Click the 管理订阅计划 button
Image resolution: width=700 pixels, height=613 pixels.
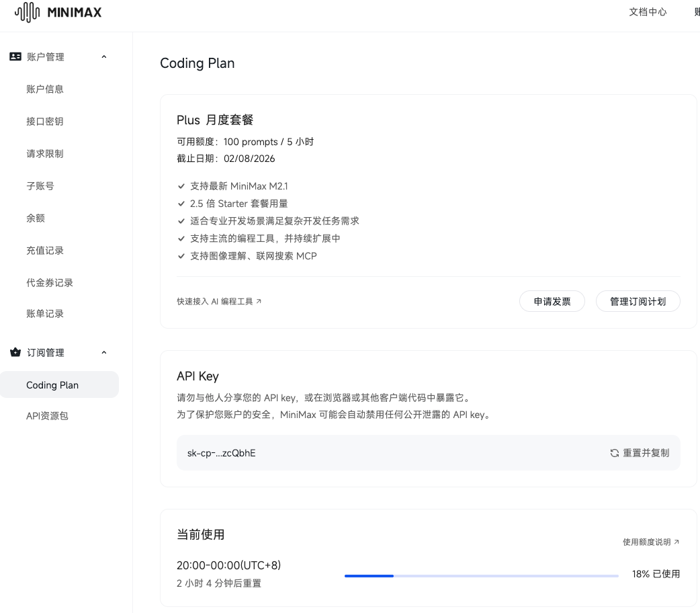[x=638, y=302]
